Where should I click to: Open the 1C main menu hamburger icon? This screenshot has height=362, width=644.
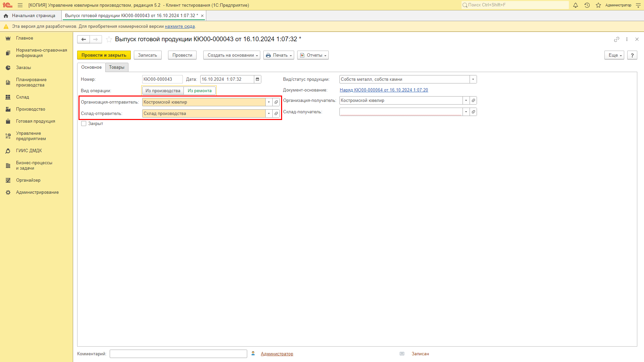click(x=20, y=5)
